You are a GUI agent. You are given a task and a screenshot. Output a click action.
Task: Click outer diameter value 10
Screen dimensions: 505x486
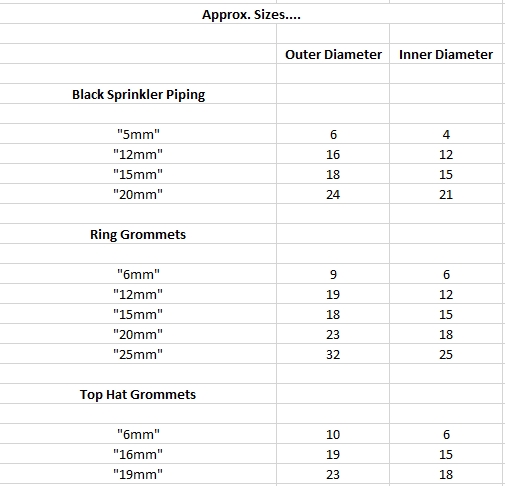[333, 434]
